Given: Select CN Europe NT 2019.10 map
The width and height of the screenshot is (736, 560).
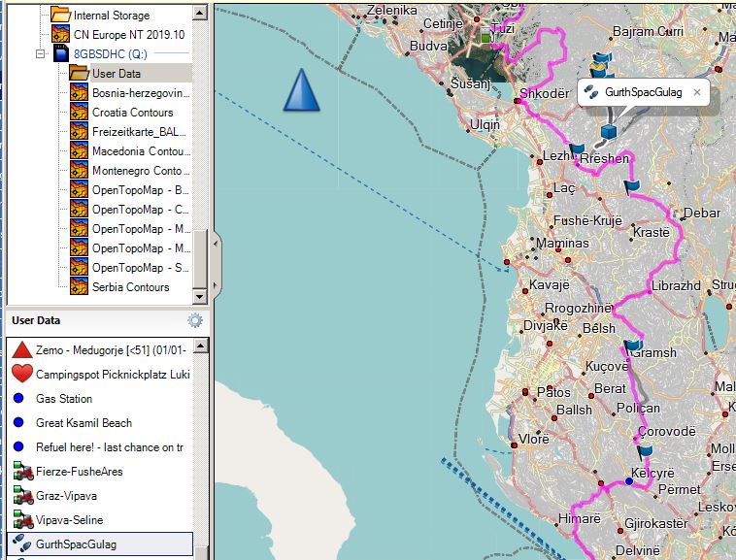Looking at the screenshot, I should click(x=128, y=35).
